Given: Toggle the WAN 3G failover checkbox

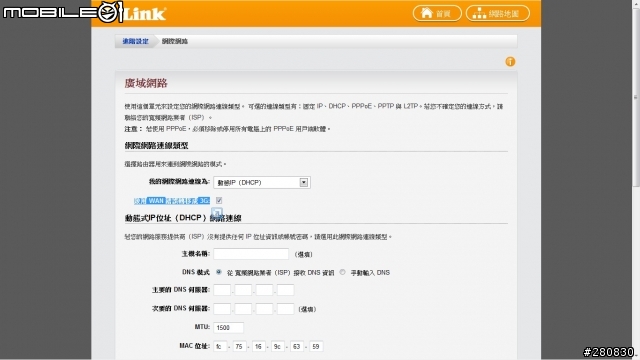Looking at the screenshot, I should point(219,200).
